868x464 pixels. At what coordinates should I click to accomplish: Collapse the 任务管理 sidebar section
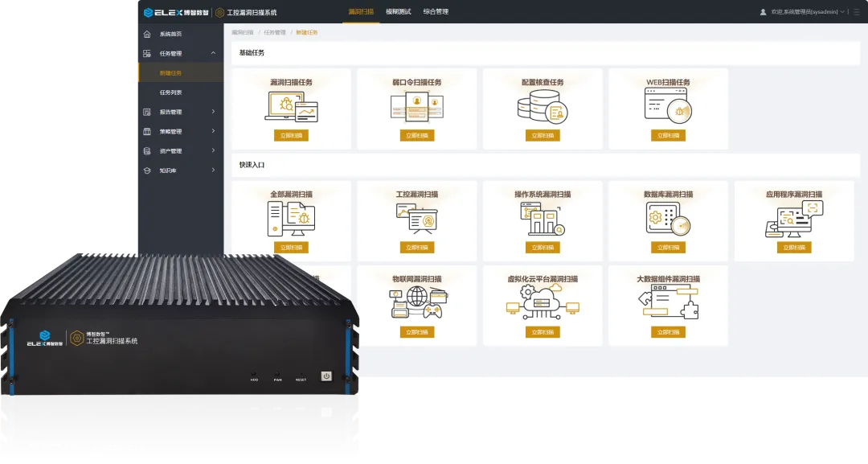click(x=213, y=53)
